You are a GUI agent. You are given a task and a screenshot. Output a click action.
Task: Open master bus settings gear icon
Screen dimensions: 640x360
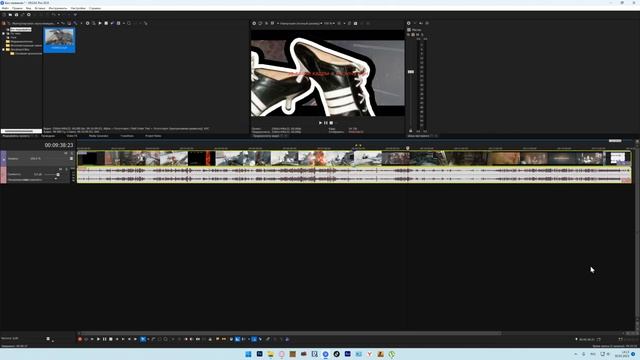(409, 23)
